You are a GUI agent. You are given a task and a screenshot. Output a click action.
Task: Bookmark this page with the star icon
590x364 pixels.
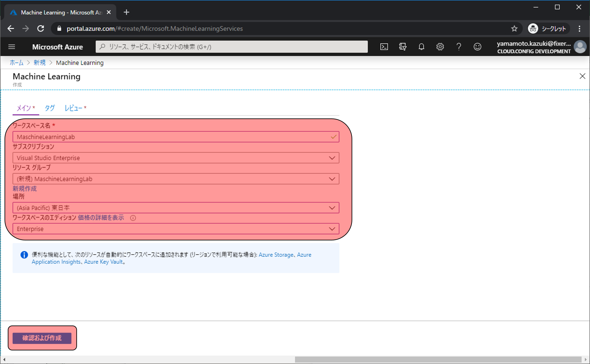(514, 29)
